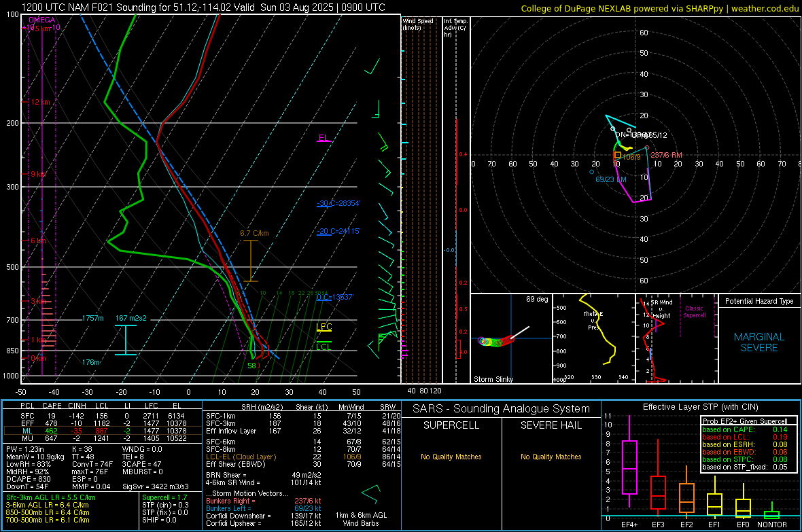
Task: Click the magenta "Classic Supercell" label
Action: coord(695,312)
